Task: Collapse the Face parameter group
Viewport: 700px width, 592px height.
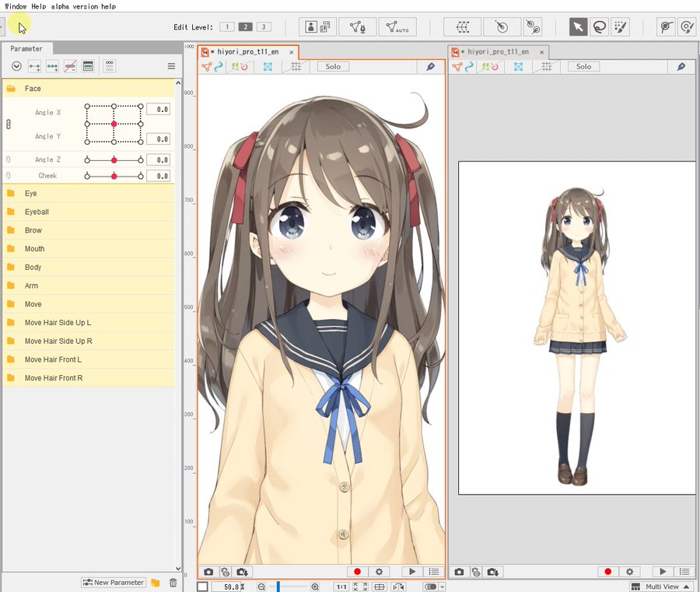Action: (89, 89)
